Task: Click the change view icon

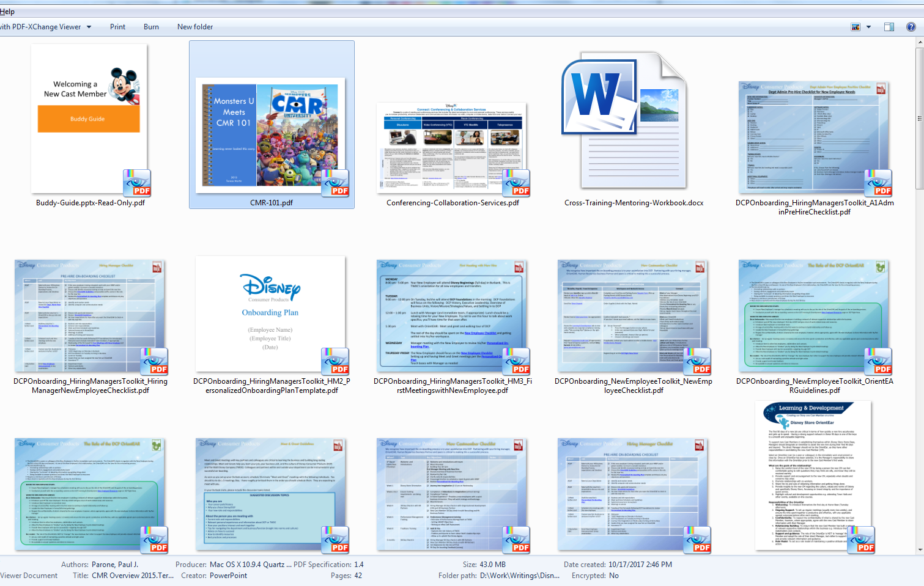Action: pyautogui.click(x=856, y=27)
